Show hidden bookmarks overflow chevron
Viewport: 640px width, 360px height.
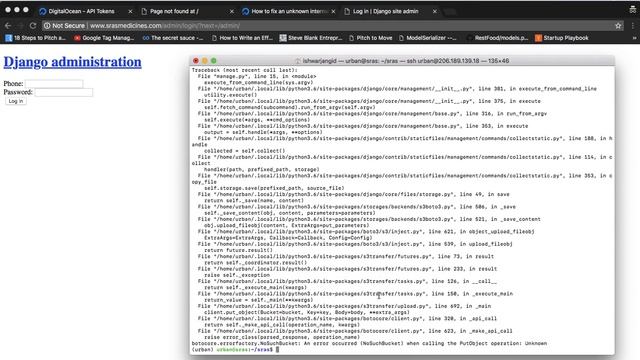coord(634,38)
